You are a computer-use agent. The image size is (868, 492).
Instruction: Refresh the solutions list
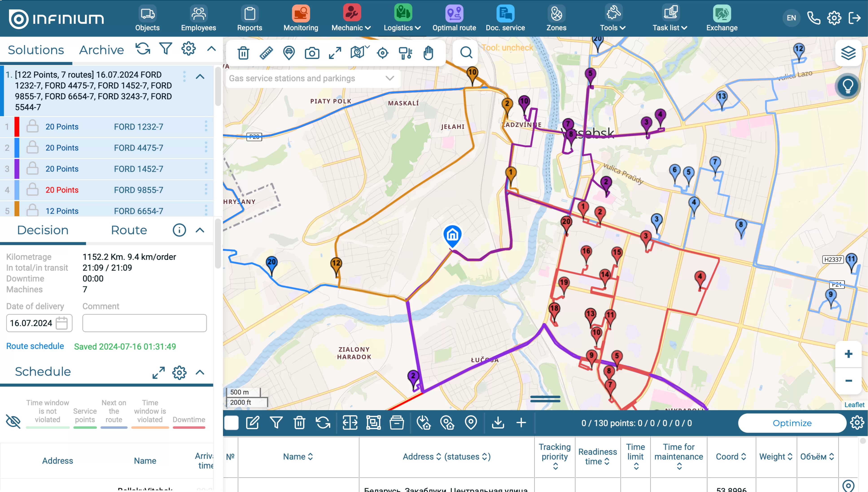pyautogui.click(x=143, y=49)
